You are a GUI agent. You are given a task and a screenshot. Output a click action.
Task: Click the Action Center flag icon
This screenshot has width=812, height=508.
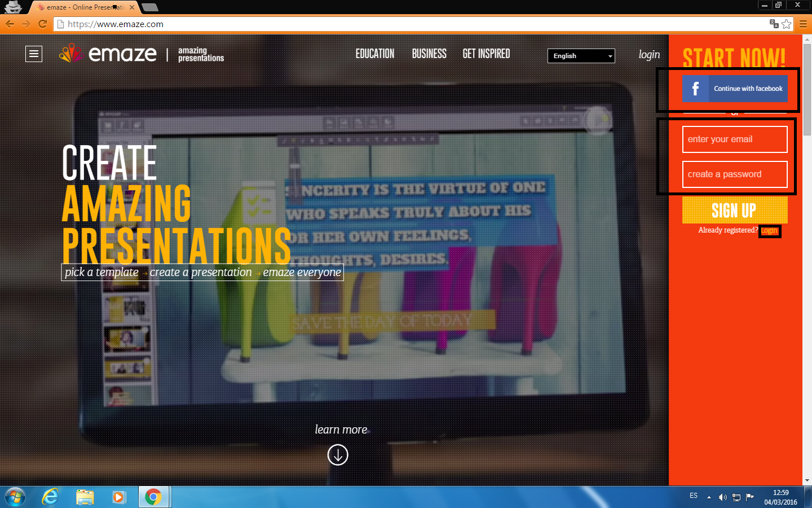tap(750, 497)
